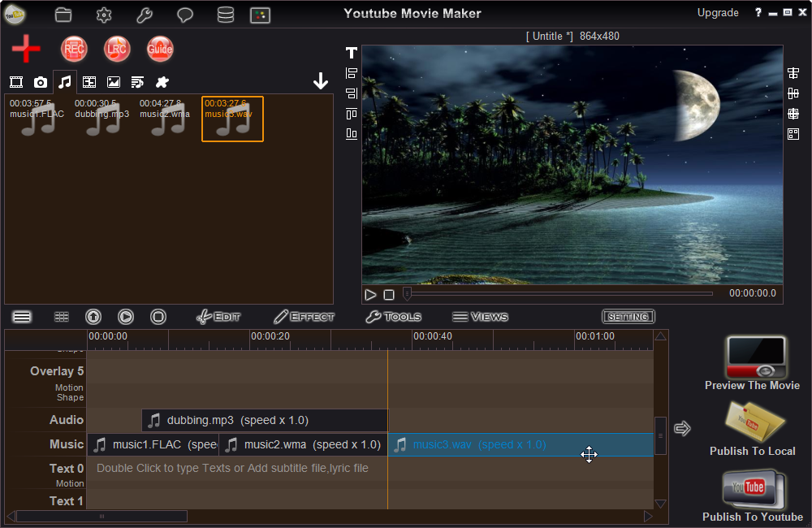Switch to the picture images tab
The height and width of the screenshot is (528, 812).
(x=114, y=82)
